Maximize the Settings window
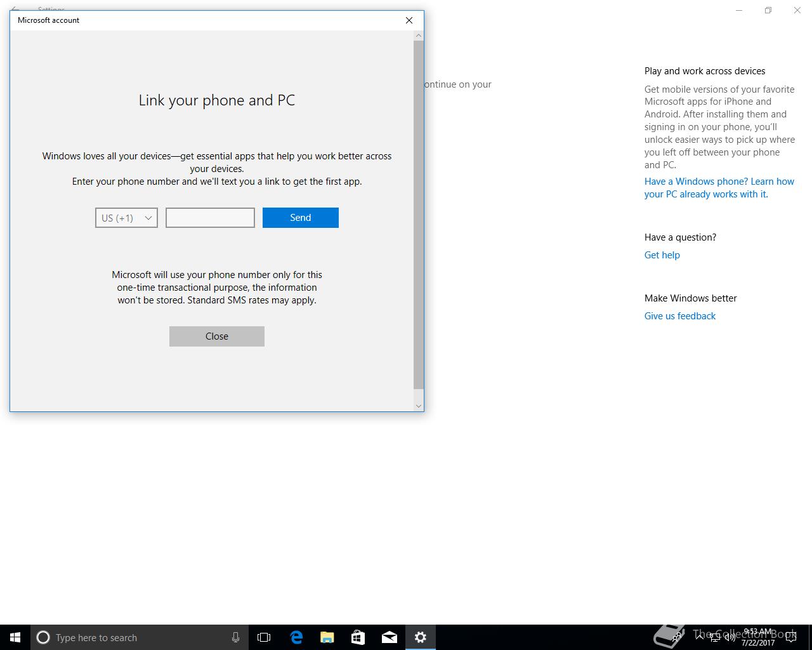 point(768,10)
